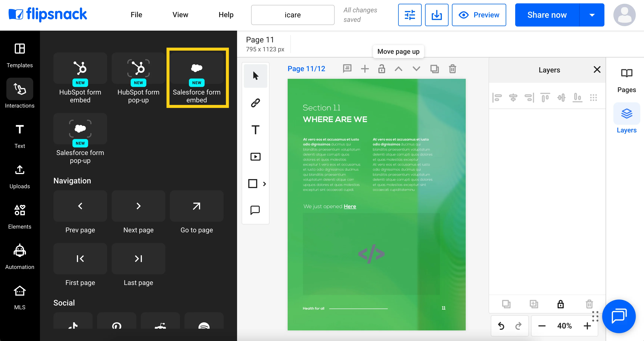The width and height of the screenshot is (644, 341).
Task: Duplicate the current page with the copy icon
Action: 435,69
